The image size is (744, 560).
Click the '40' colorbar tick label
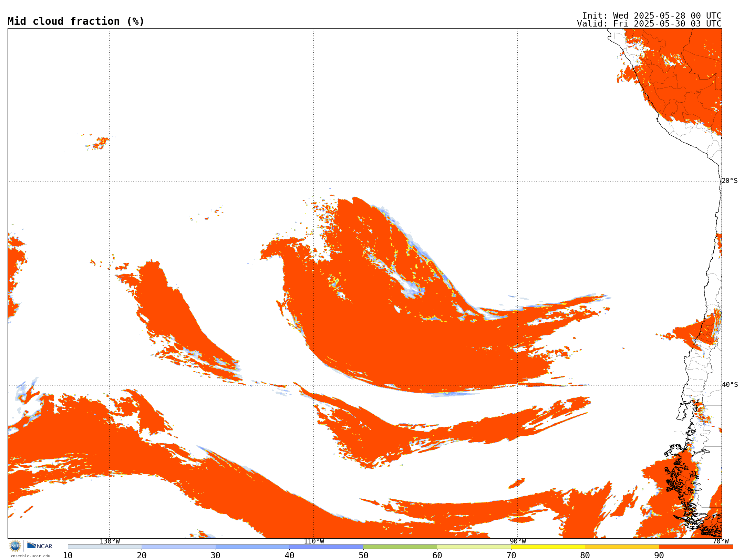[x=289, y=556]
